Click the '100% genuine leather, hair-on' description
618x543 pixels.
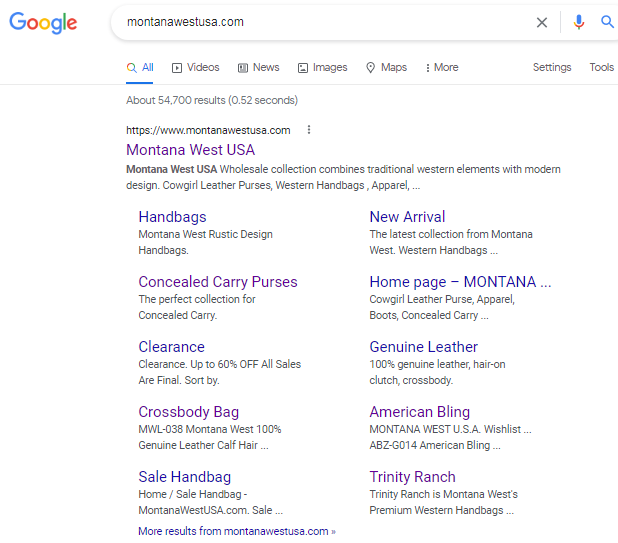[437, 372]
